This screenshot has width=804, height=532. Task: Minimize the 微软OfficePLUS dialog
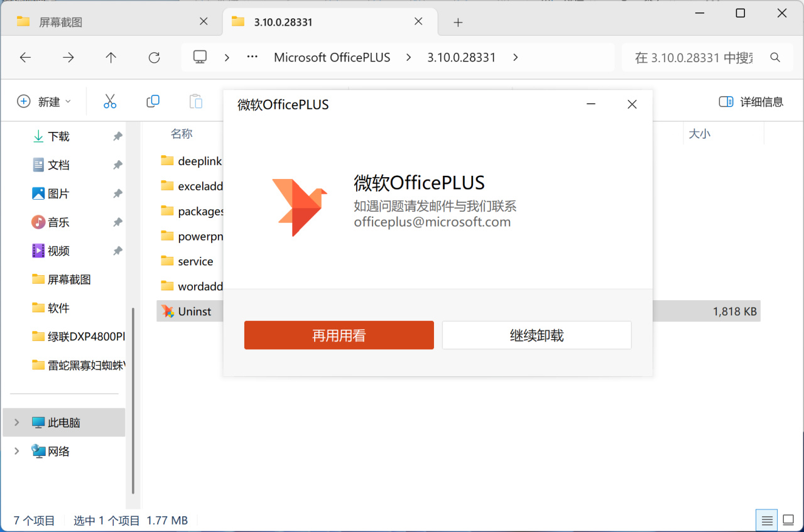tap(591, 104)
